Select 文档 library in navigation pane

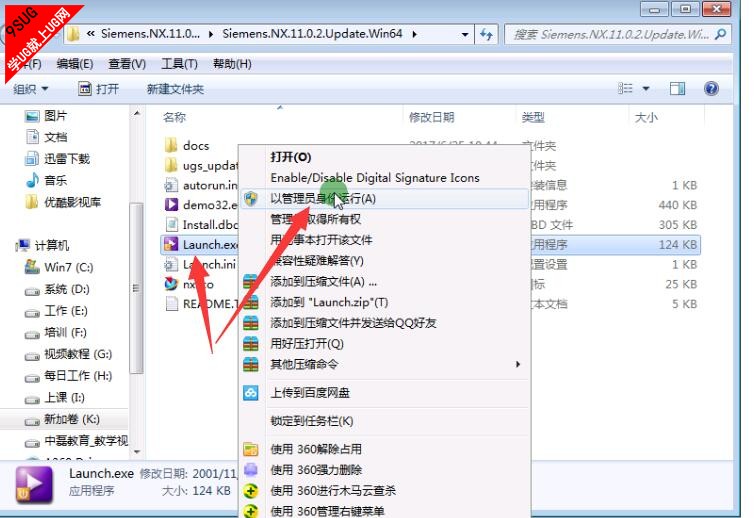pos(46,137)
